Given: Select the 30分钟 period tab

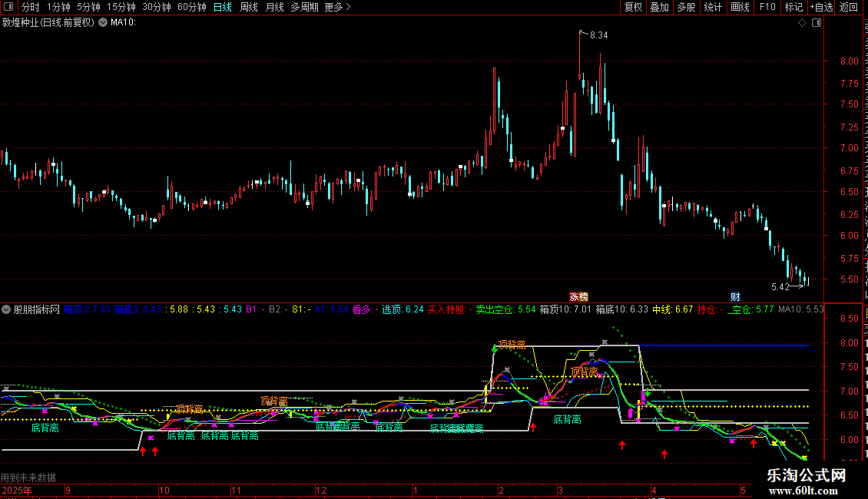Looking at the screenshot, I should pyautogui.click(x=156, y=7).
